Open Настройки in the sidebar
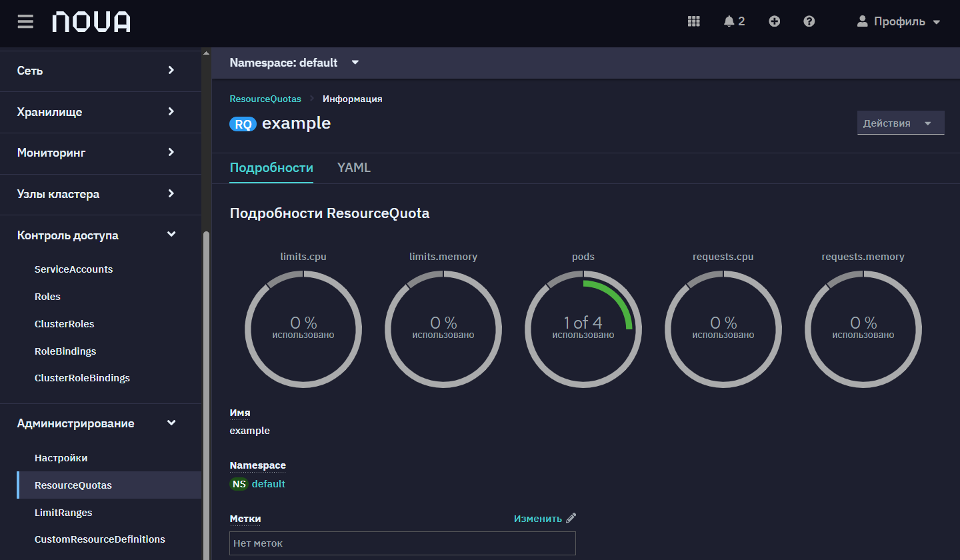Viewport: 960px width, 560px height. coord(61,458)
